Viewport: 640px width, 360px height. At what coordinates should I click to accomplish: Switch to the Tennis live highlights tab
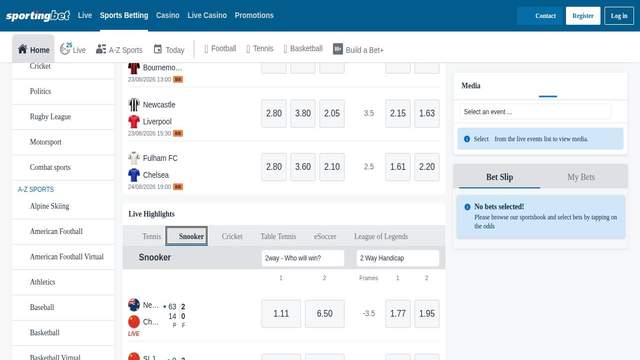coord(152,236)
